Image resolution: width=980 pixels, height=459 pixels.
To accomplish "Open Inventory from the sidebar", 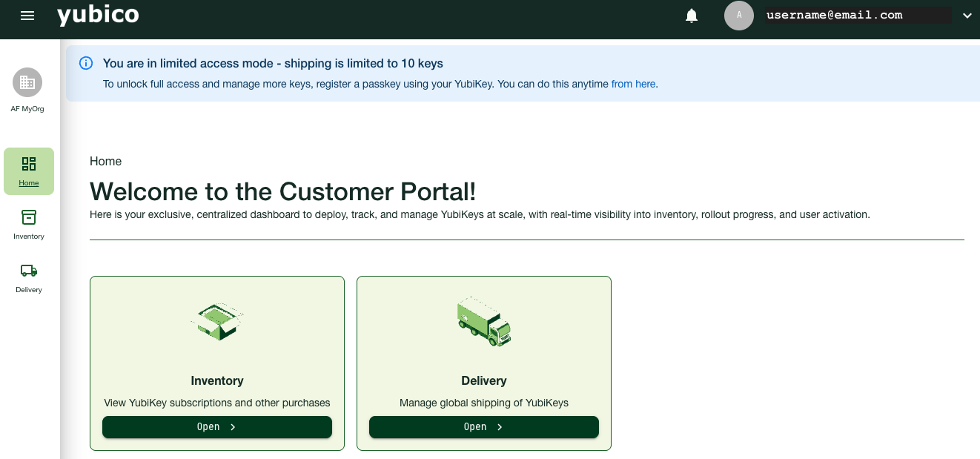I will click(29, 224).
